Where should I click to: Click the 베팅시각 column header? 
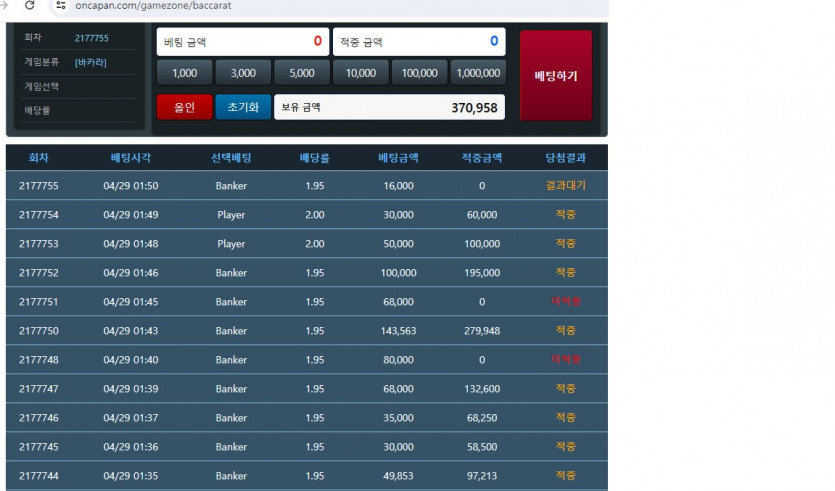click(x=131, y=158)
